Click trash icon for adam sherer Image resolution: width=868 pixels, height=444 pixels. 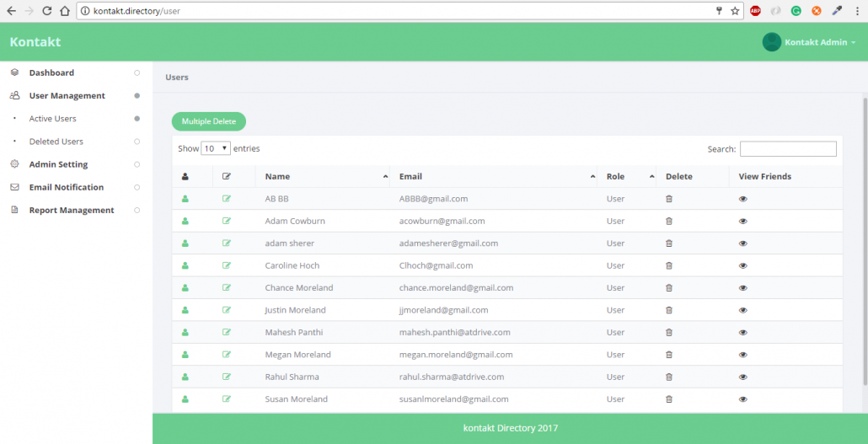pyautogui.click(x=669, y=243)
